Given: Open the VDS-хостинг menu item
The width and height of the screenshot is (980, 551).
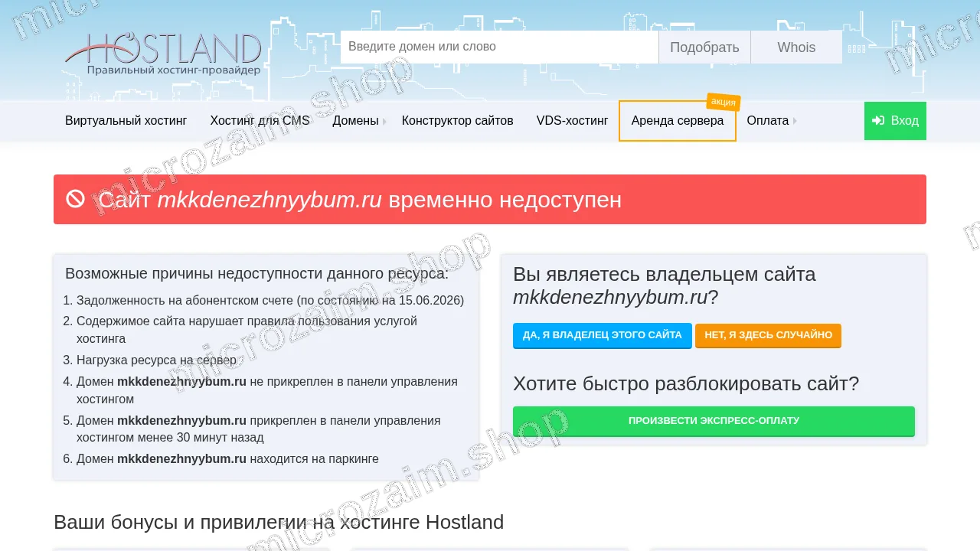Looking at the screenshot, I should tap(572, 121).
